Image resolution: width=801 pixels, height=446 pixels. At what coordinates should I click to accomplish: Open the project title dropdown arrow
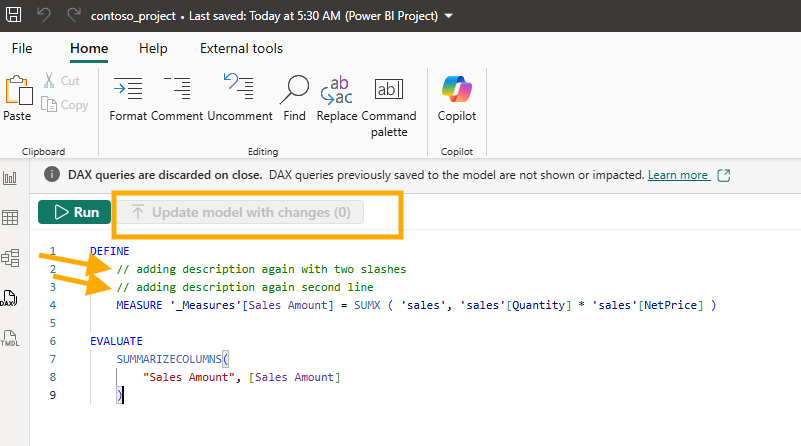[x=449, y=16]
